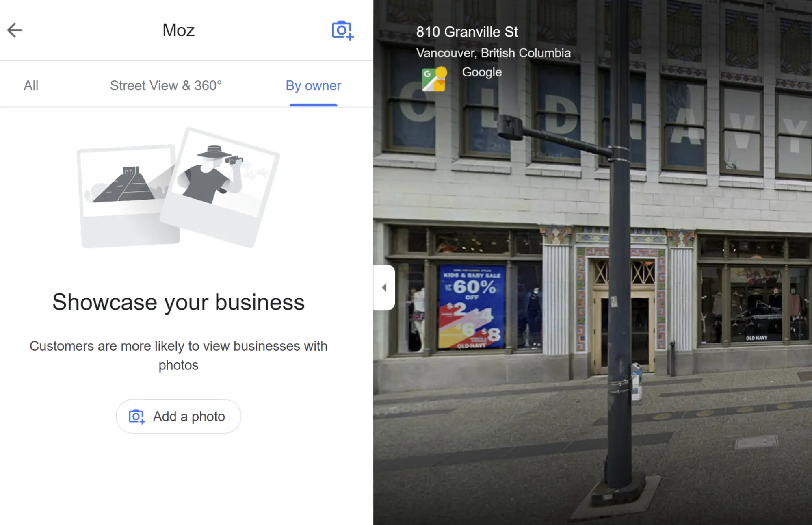Click the Add a photo button
The width and height of the screenshot is (812, 525).
click(178, 417)
